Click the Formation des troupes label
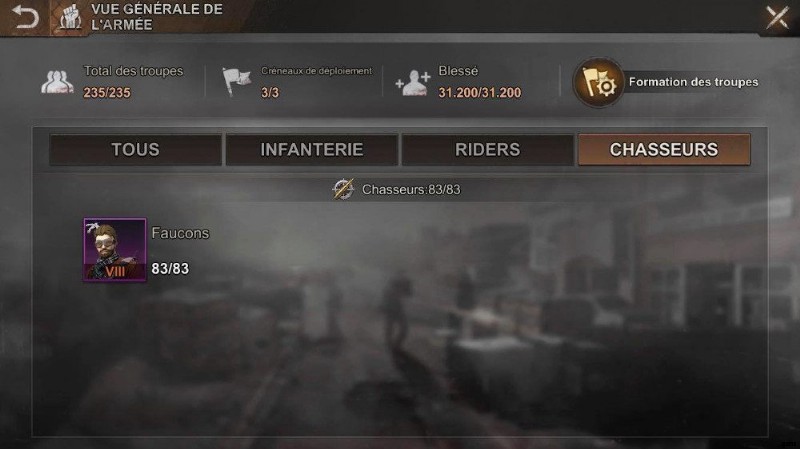The image size is (800, 449). 693,82
